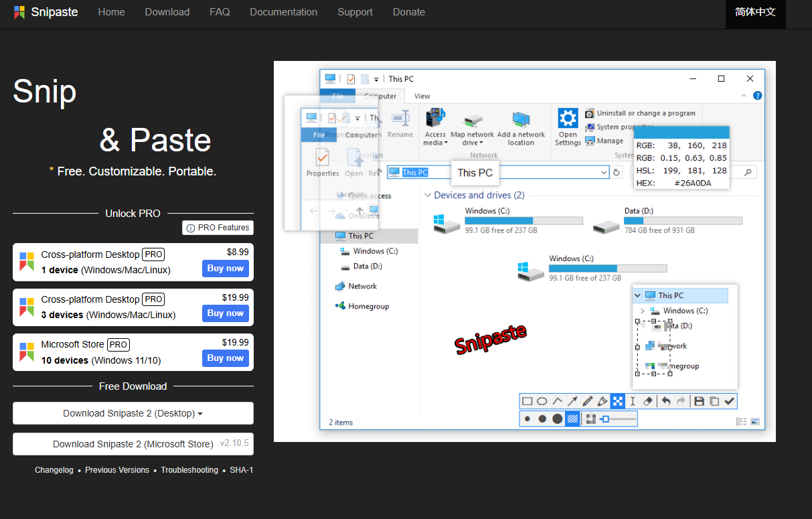Open the Previous Versions link
Image resolution: width=812 pixels, height=519 pixels.
[x=117, y=470]
